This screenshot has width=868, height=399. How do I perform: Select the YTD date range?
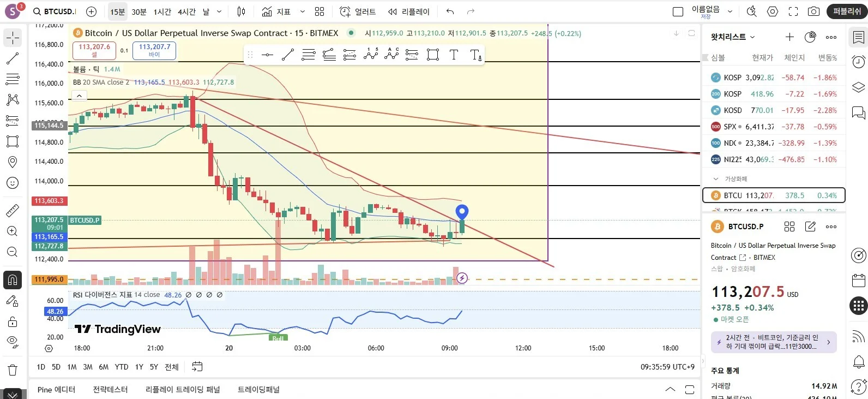(122, 367)
